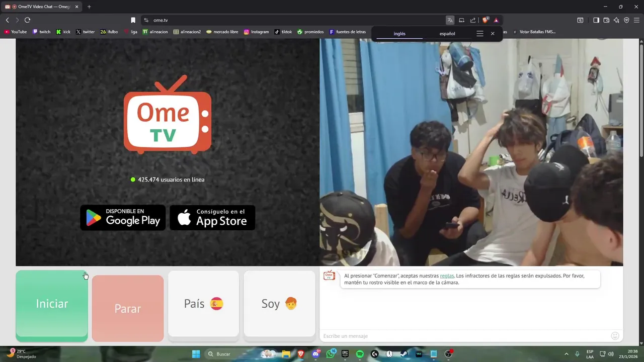Image resolution: width=644 pixels, height=362 pixels.
Task: Reload the page
Action: click(x=27, y=20)
